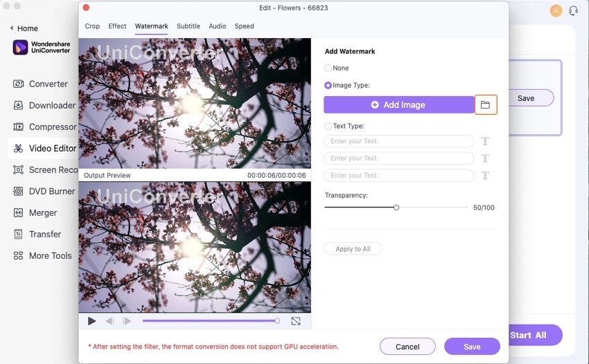Open the Screen Recorder sidebar icon
The image size is (589, 364).
click(18, 170)
